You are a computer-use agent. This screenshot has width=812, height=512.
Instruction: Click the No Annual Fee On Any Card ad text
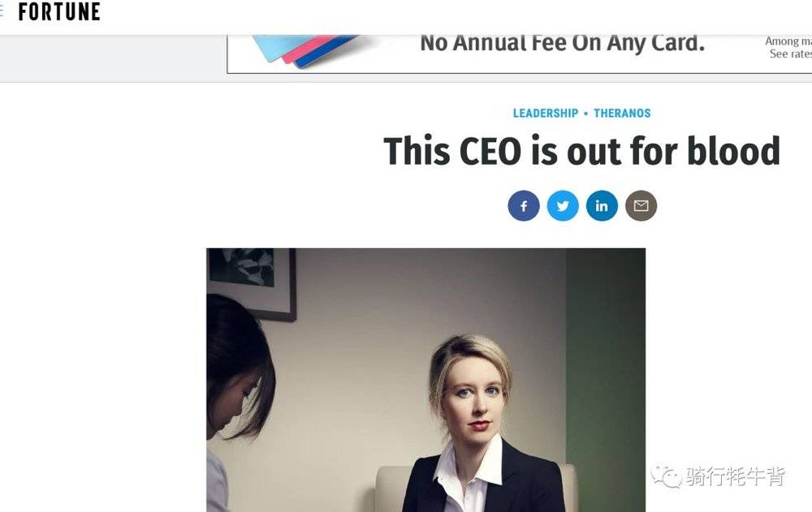(563, 44)
